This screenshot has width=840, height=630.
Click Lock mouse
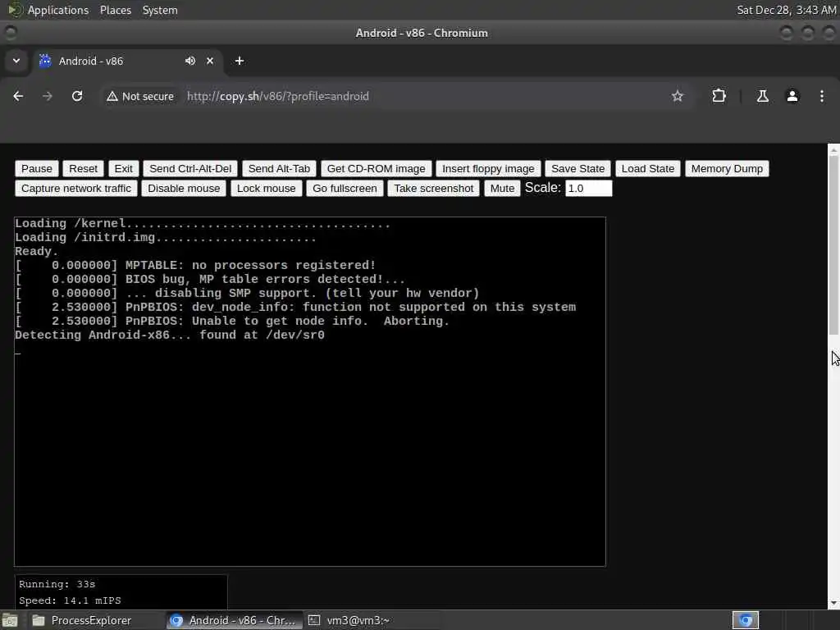pos(267,189)
